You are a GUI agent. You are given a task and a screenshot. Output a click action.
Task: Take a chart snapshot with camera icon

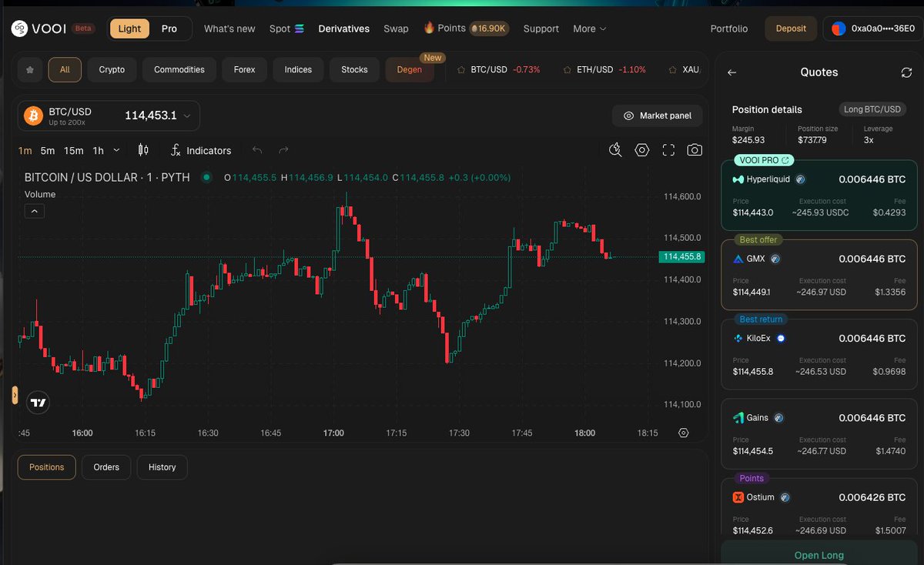point(695,150)
